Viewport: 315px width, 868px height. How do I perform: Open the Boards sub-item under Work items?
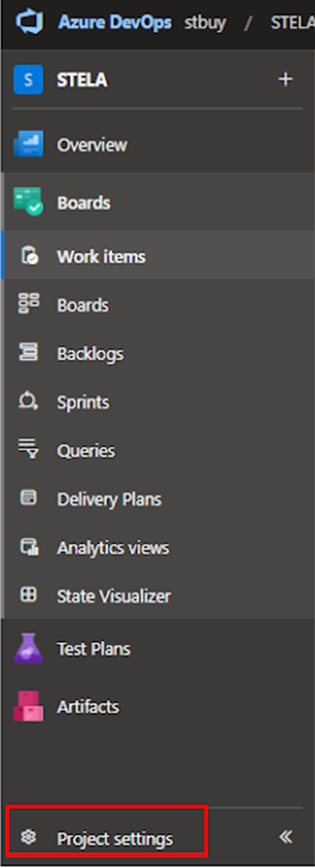tap(159, 305)
